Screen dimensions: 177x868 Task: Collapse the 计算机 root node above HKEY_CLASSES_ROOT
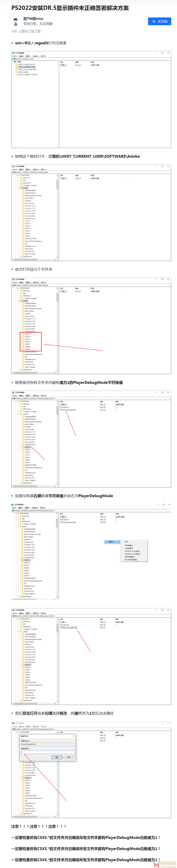(x=13, y=62)
